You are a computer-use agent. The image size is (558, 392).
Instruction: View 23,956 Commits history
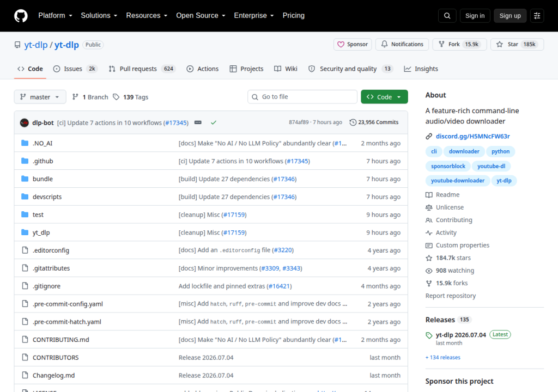click(374, 122)
